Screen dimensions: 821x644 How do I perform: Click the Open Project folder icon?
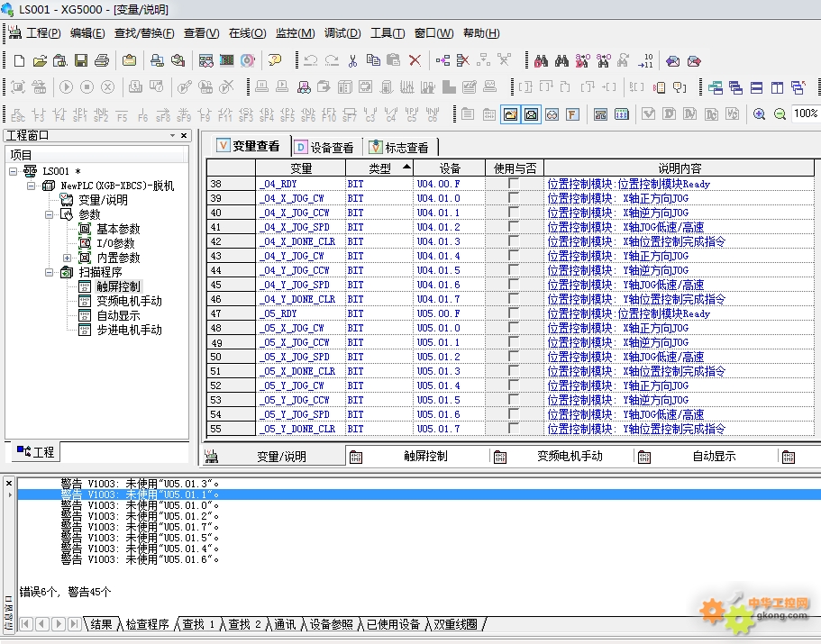[40, 60]
